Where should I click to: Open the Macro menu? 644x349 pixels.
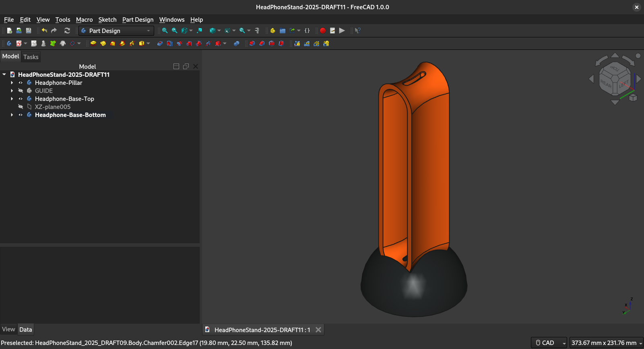pyautogui.click(x=84, y=20)
